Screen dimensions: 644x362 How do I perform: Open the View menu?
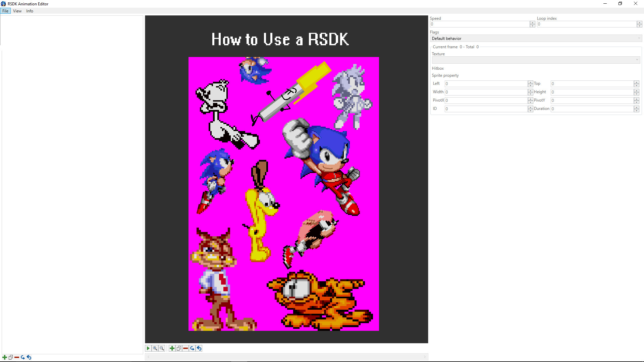[17, 11]
